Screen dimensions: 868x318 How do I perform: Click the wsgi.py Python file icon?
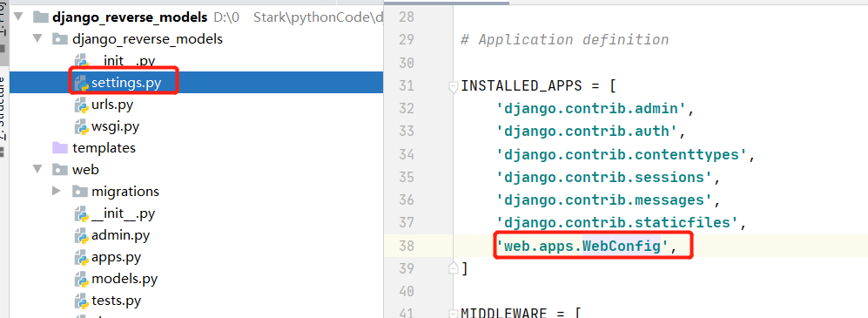click(81, 126)
